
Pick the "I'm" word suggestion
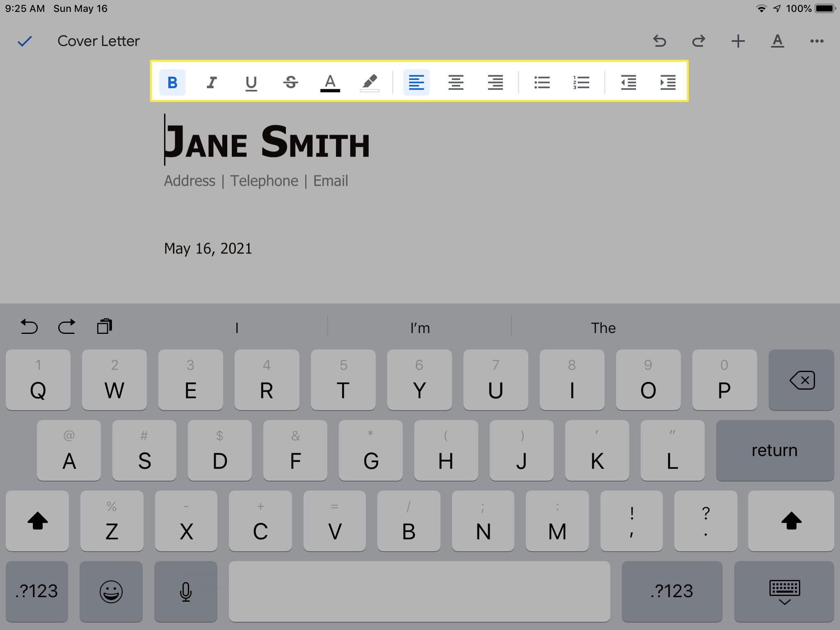[x=420, y=328]
